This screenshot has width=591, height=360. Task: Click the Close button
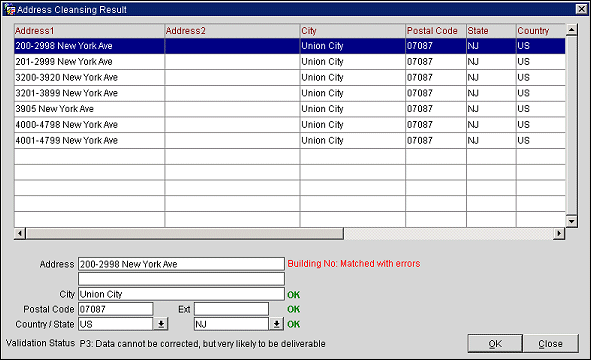550,343
